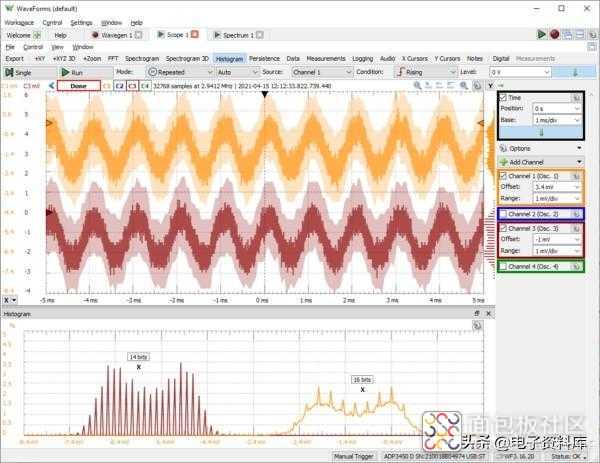The width and height of the screenshot is (600, 463).
Task: Enable the Channel 2 checkbox
Action: [503, 214]
